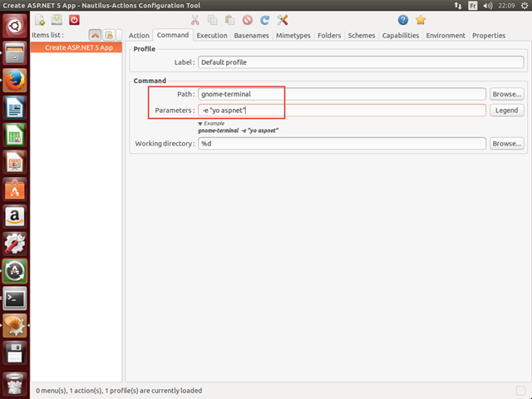Select Create ASP.NET 5 App item

tap(76, 47)
